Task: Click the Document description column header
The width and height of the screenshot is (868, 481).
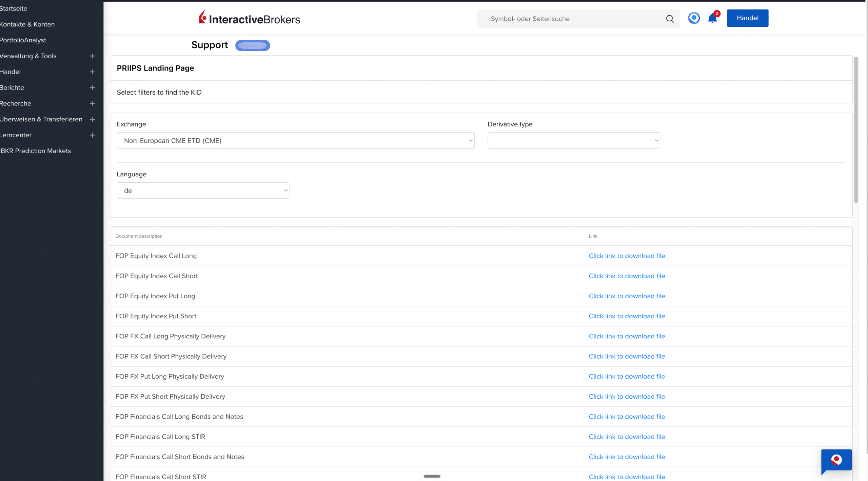Action: pyautogui.click(x=139, y=236)
